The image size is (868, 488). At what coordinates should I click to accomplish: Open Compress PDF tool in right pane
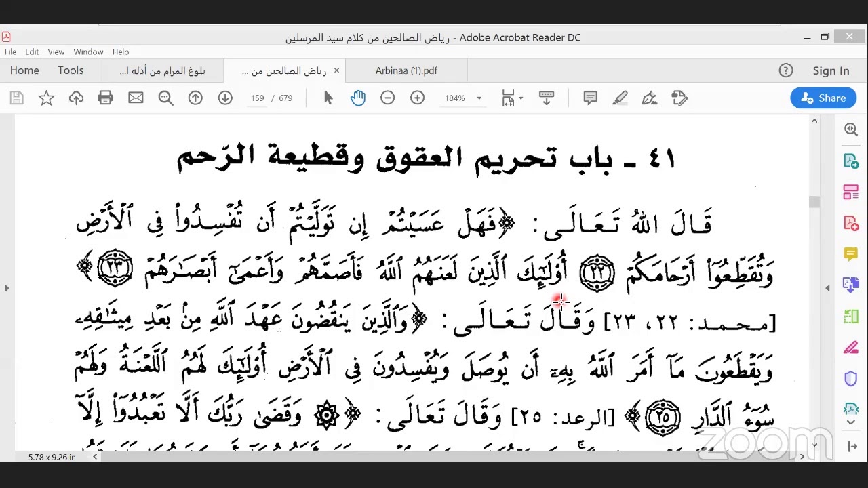click(851, 409)
